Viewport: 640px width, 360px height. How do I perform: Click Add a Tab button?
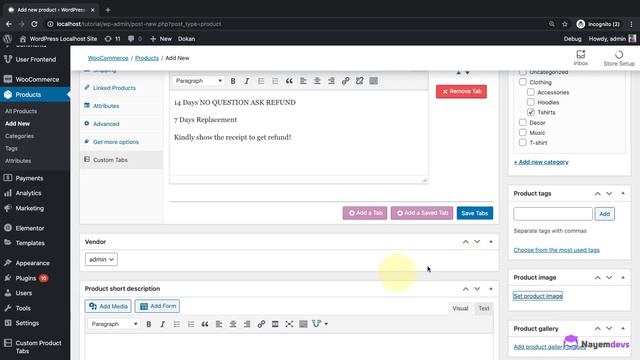coord(365,213)
